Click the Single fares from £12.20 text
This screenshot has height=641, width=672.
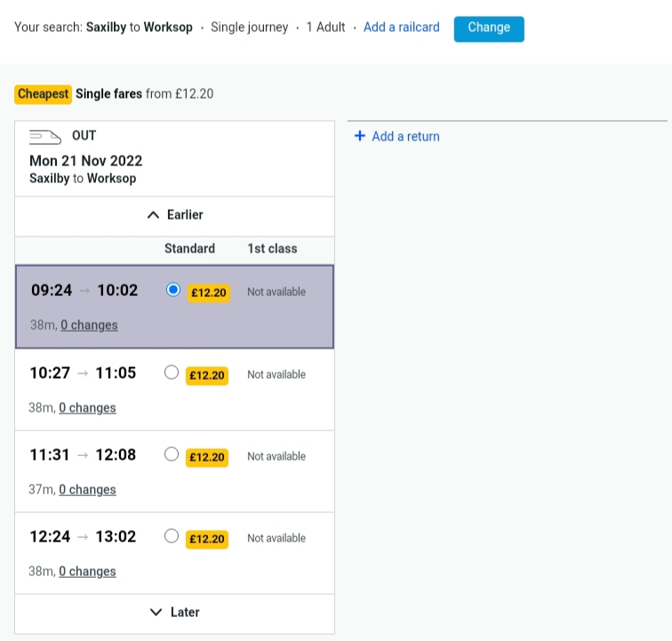144,94
